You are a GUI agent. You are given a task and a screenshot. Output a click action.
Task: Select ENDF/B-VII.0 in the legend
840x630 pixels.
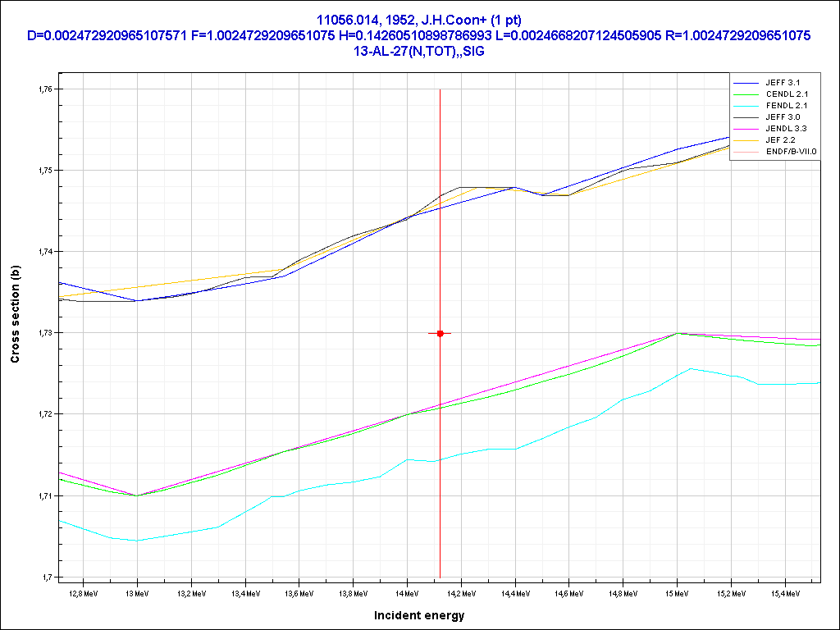(x=791, y=152)
